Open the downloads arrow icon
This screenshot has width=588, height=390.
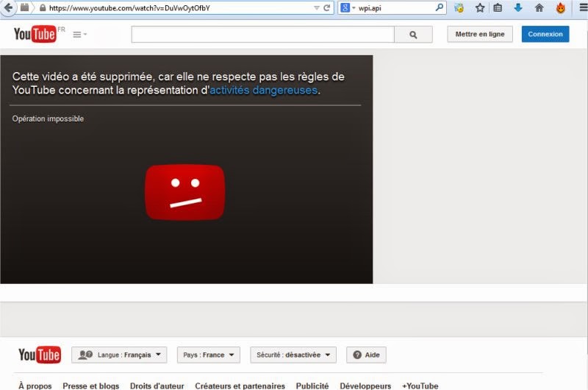click(x=518, y=7)
